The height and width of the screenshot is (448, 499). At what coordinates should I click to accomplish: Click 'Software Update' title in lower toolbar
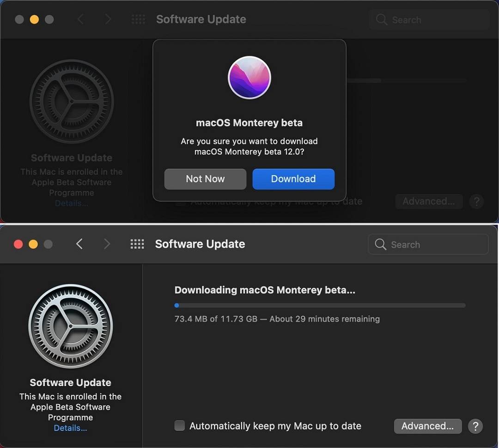click(x=200, y=244)
